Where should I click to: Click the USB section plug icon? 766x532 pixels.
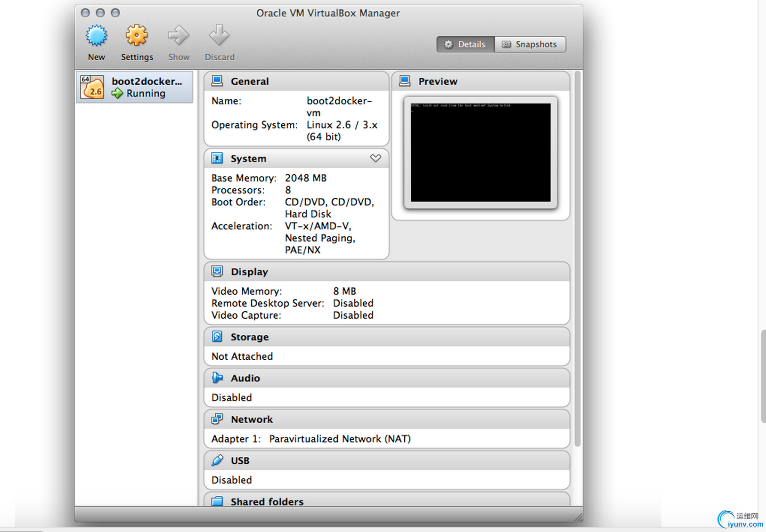(217, 460)
